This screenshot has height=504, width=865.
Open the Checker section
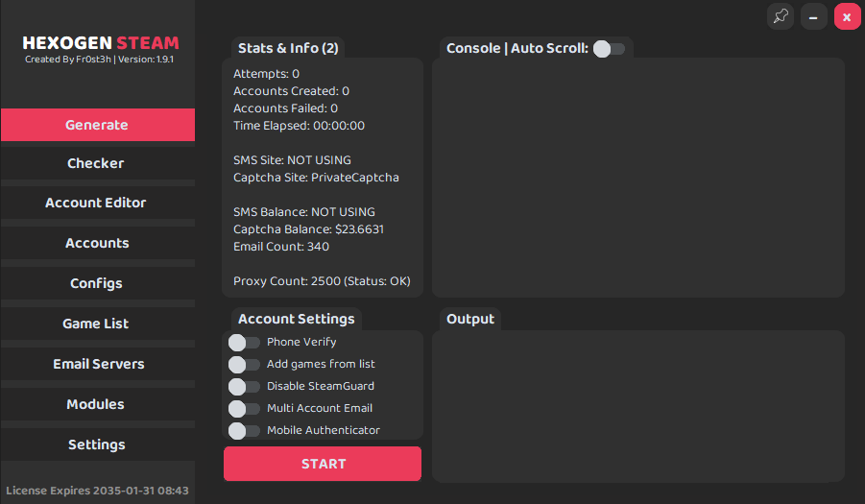click(x=97, y=164)
